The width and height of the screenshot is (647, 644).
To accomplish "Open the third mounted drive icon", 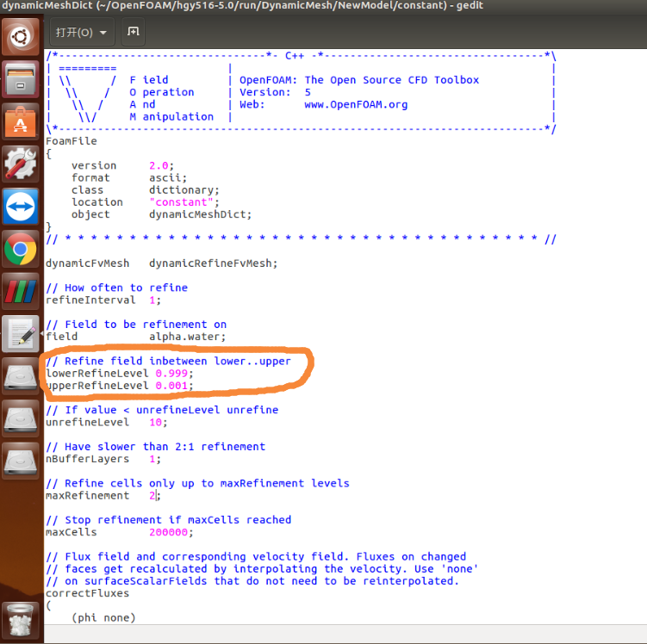I will pyautogui.click(x=21, y=461).
